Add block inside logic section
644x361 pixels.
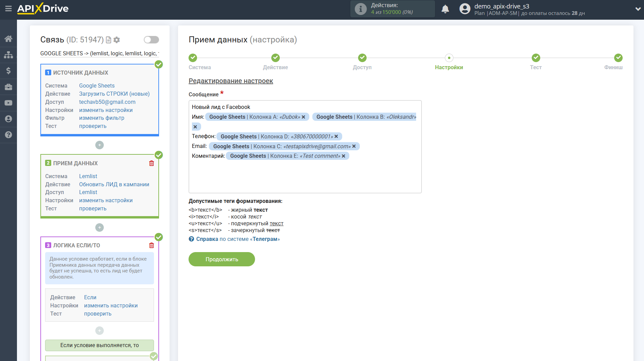(x=99, y=330)
